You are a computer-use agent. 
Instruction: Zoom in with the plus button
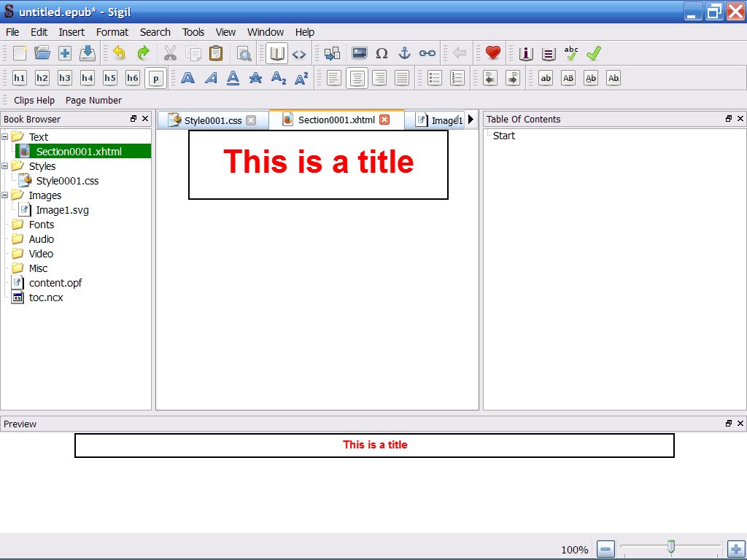coord(735,550)
